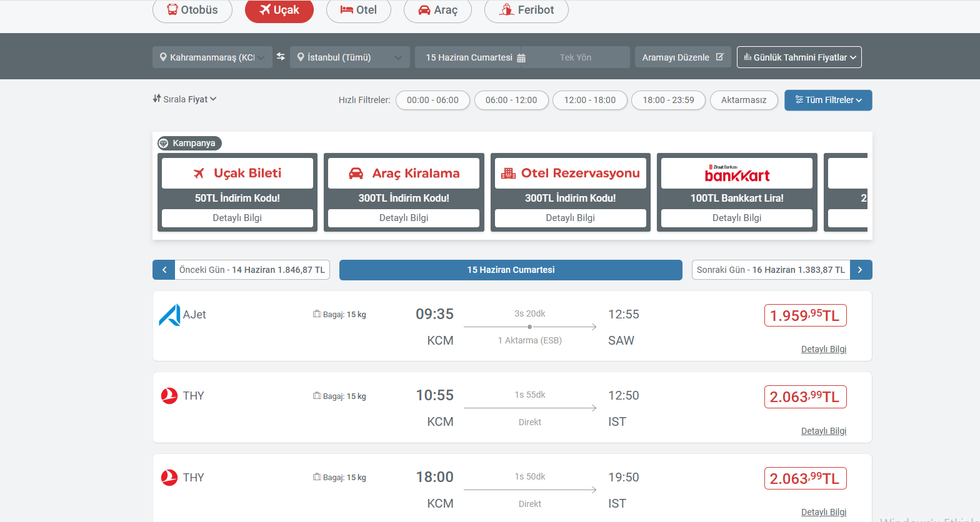Select the 2.063,99TL price for 18:00 flight
Viewport: 980px width, 522px height.
coord(805,478)
